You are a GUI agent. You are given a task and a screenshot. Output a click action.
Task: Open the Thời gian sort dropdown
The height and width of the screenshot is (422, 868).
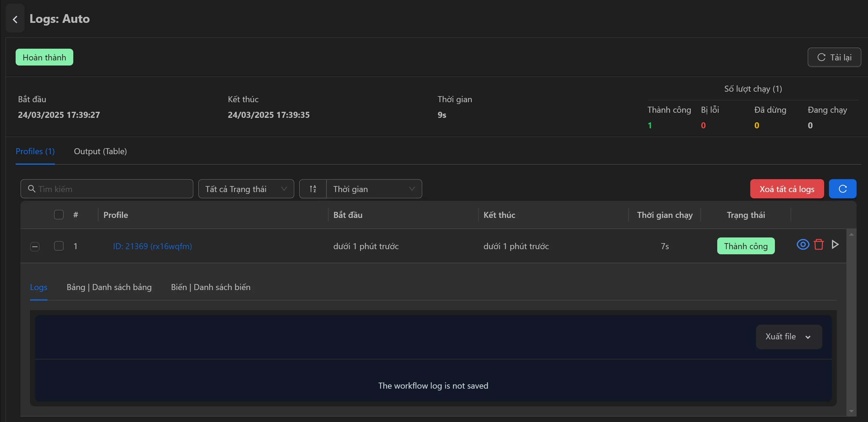(374, 189)
